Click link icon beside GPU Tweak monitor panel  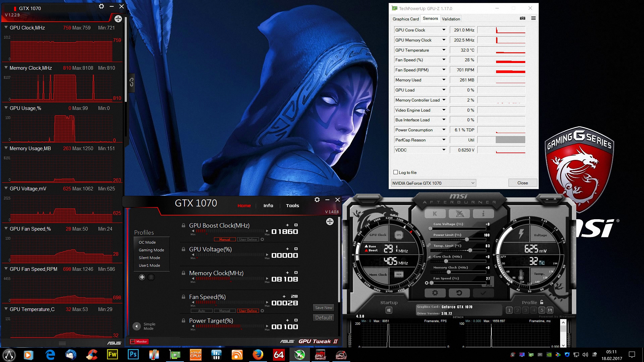pos(131,82)
